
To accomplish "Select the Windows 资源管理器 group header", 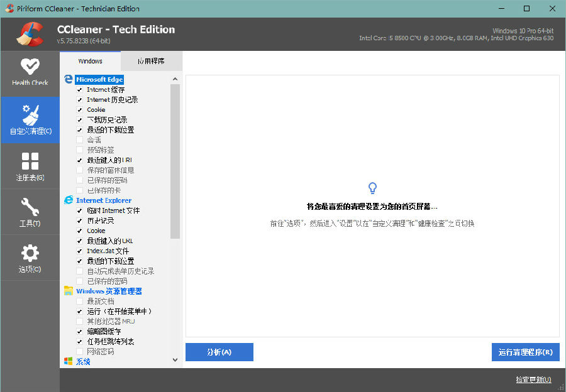I will 109,291.
